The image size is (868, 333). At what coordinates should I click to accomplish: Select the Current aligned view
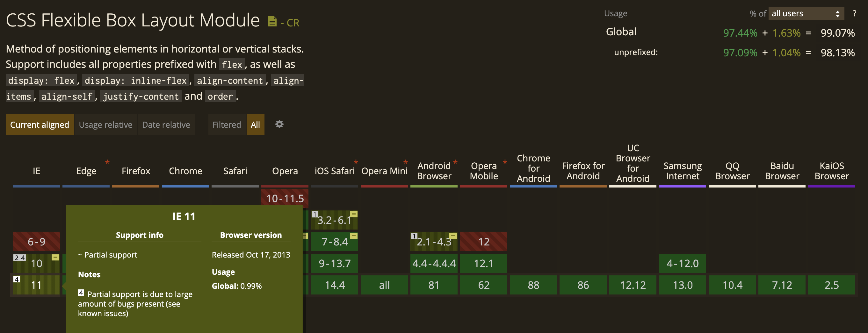[40, 124]
